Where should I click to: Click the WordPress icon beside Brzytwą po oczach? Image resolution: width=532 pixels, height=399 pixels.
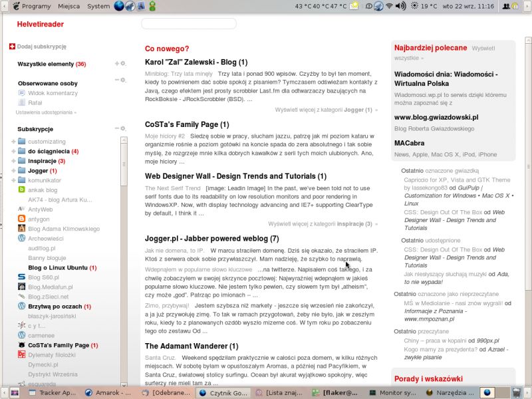pos(22,306)
